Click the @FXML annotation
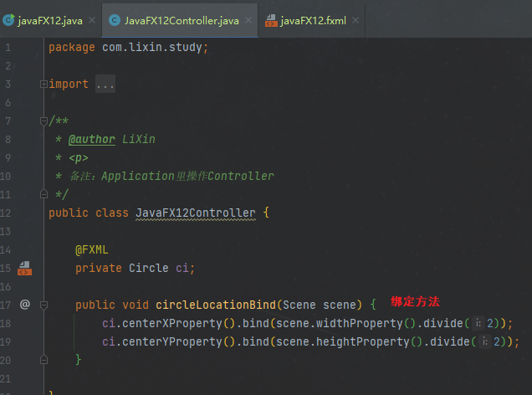 tap(92, 249)
